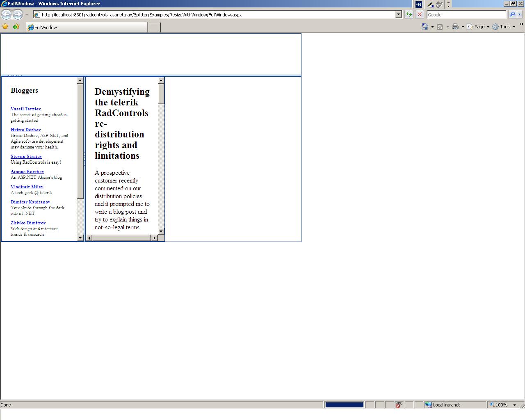Click the address bar URL field
This screenshot has width=525, height=420.
point(214,14)
